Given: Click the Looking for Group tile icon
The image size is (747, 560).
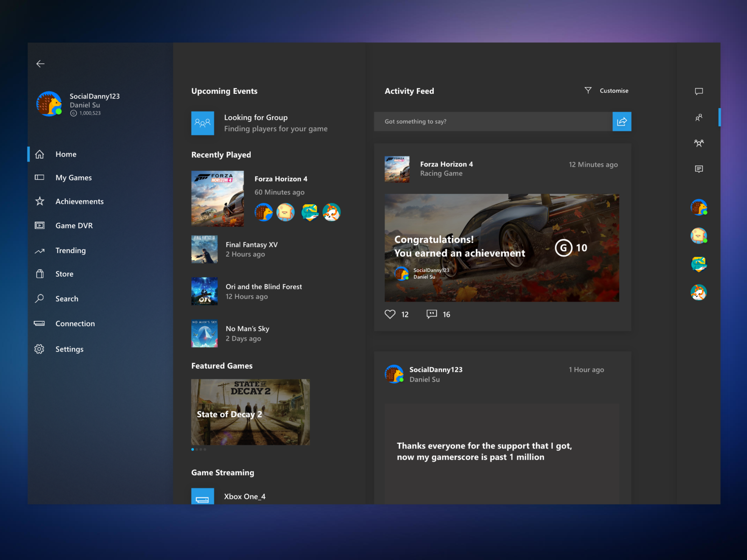Looking at the screenshot, I should click(203, 123).
